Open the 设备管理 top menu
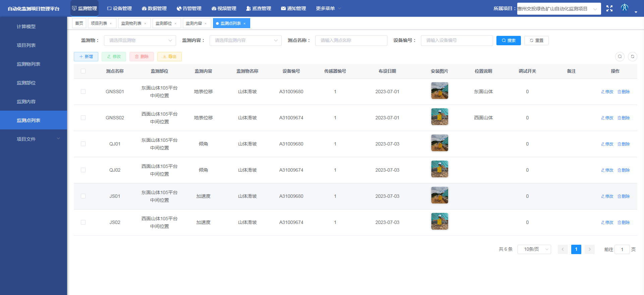 pyautogui.click(x=119, y=8)
